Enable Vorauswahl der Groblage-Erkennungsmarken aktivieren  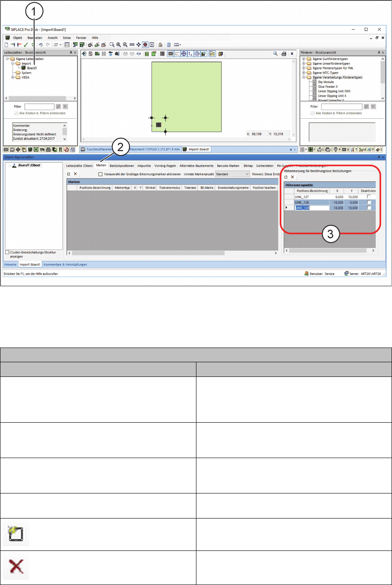click(101, 174)
